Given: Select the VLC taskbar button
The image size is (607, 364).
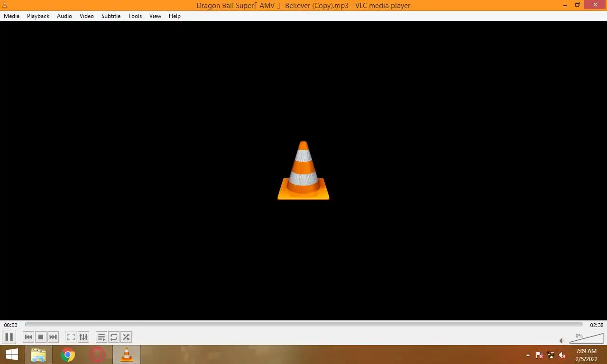Looking at the screenshot, I should coord(127,355).
